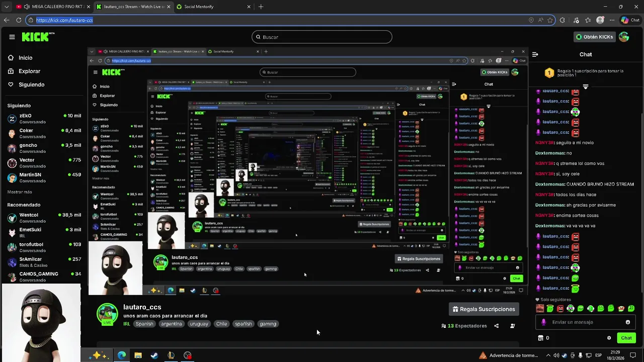Open browser extensions puzzle icon
This screenshot has width=644, height=362.
562,20
